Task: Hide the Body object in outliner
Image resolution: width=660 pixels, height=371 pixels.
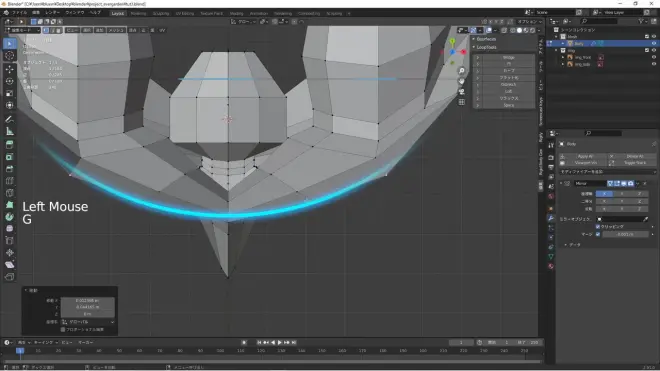Action: click(x=654, y=43)
